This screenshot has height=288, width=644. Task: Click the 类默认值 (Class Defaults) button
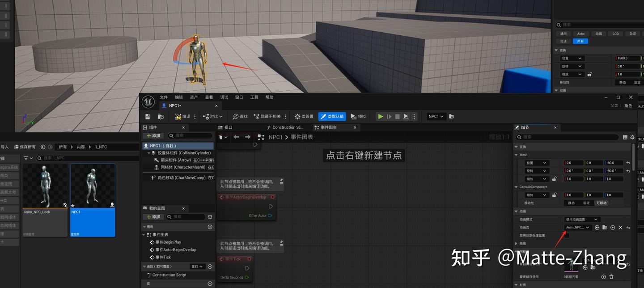pos(332,116)
